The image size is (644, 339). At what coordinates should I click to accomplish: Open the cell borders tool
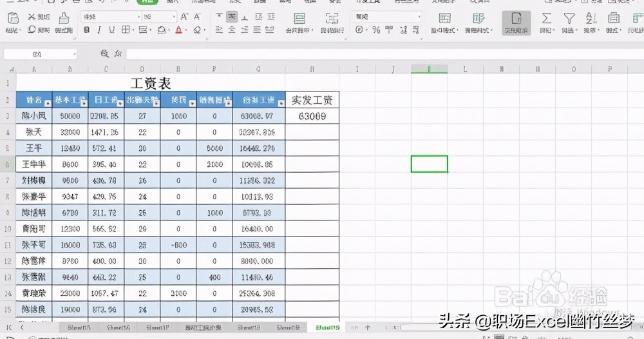pyautogui.click(x=126, y=30)
